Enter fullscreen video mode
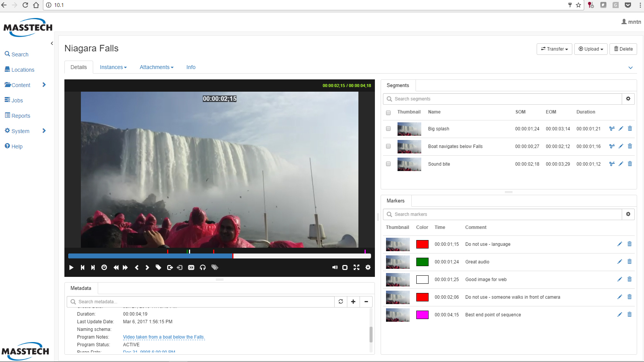Image resolution: width=644 pixels, height=362 pixels. 356,267
